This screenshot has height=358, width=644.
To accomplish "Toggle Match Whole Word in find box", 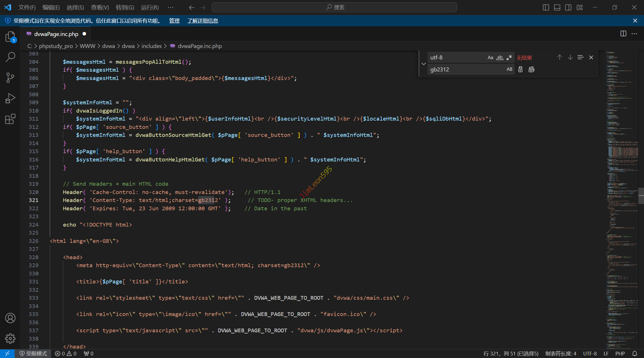I will point(500,57).
